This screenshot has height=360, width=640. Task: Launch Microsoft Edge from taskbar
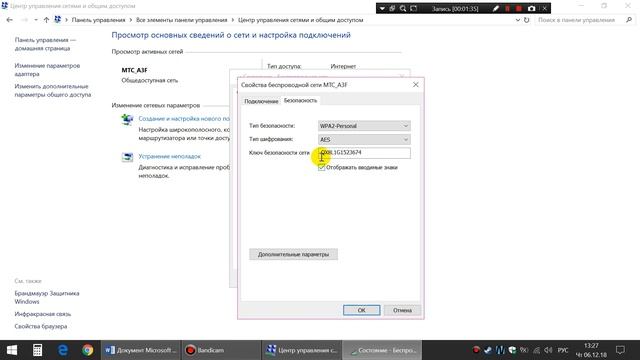[x=62, y=350]
